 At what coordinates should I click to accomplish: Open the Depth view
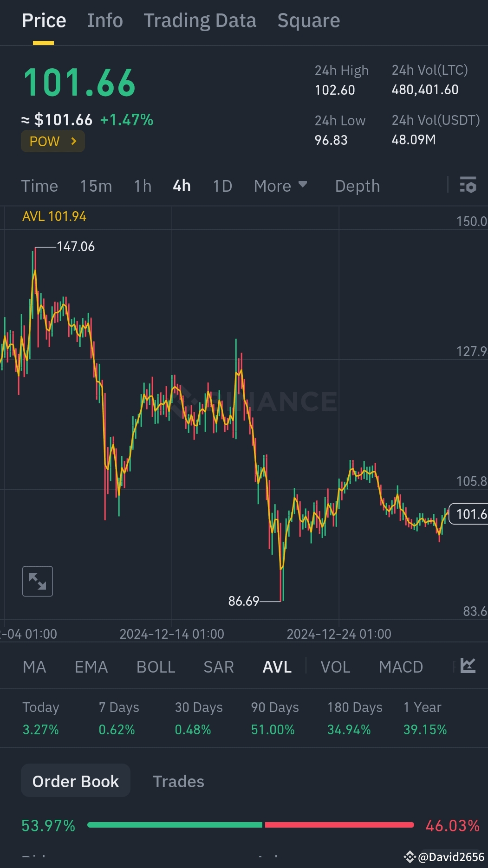[357, 186]
